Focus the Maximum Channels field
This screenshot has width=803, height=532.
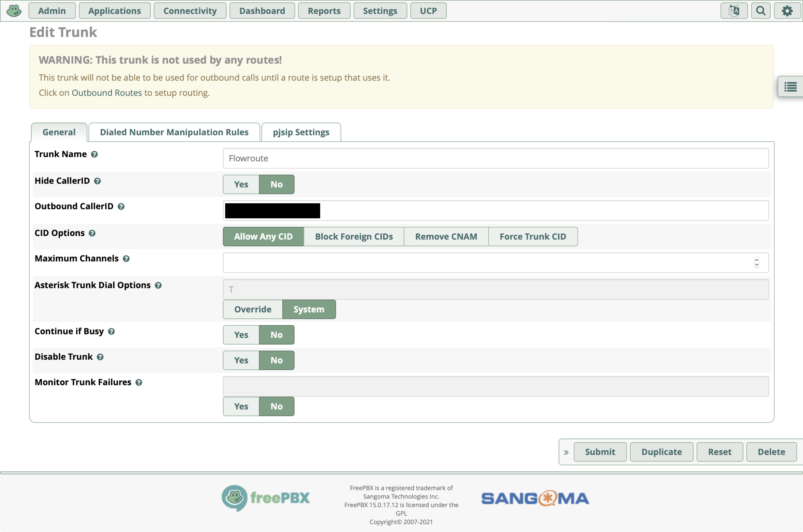click(496, 263)
